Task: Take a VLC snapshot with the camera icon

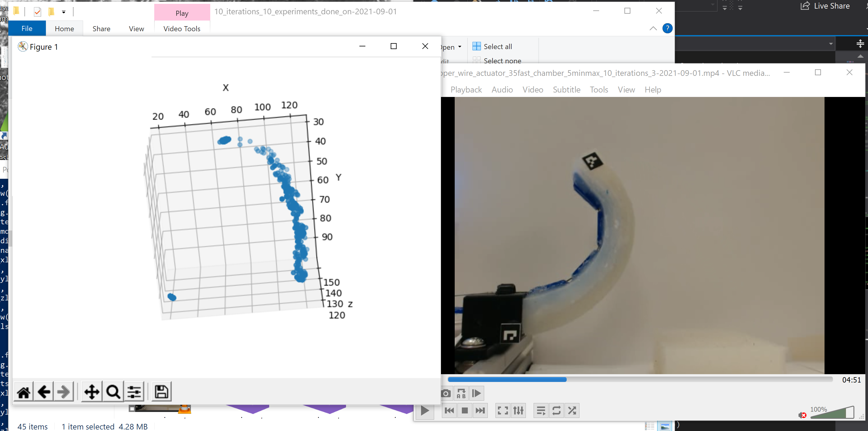Action: coord(446,393)
